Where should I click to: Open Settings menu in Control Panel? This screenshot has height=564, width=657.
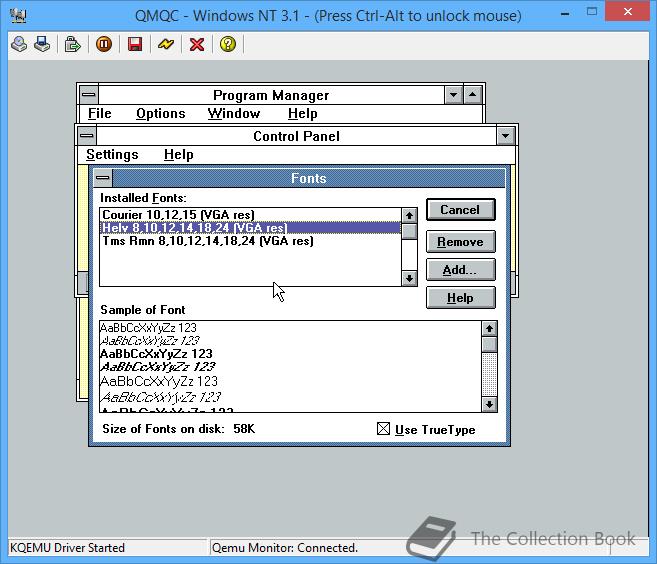(112, 155)
